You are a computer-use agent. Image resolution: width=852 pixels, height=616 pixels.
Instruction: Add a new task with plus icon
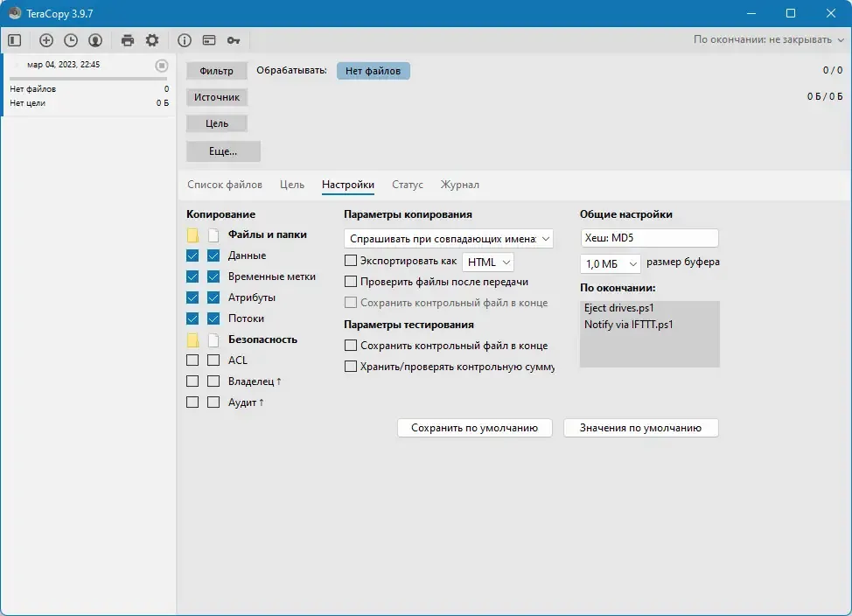click(x=46, y=40)
